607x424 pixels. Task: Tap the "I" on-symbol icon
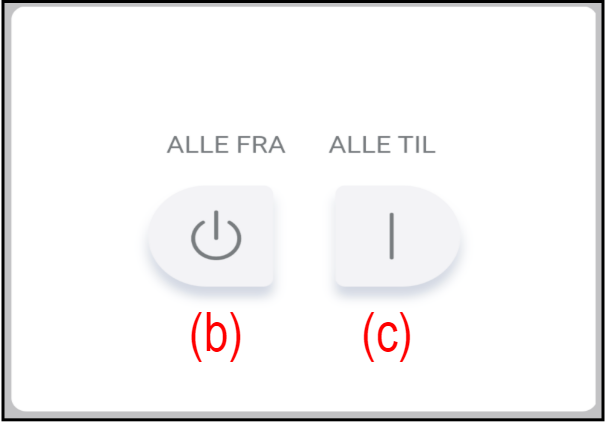click(x=391, y=237)
